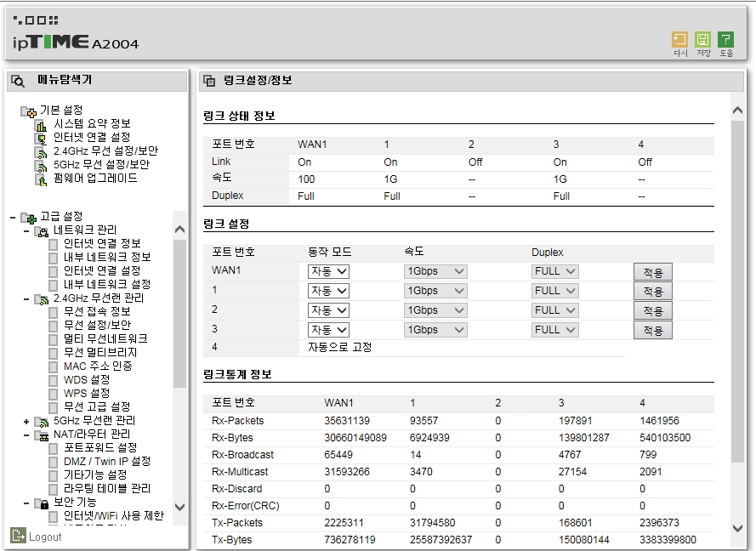The height and width of the screenshot is (551, 756).
Task: Apply settings for port 2
Action: pos(653,311)
